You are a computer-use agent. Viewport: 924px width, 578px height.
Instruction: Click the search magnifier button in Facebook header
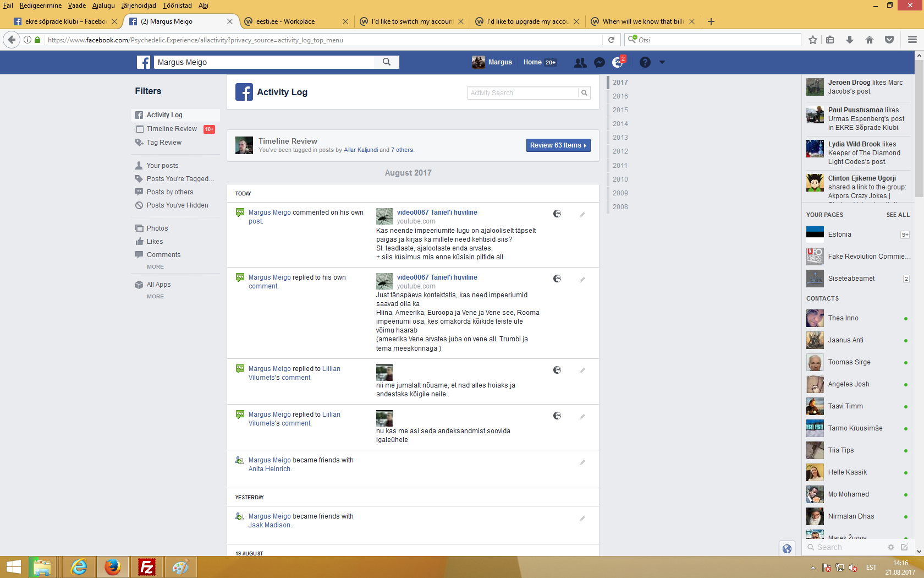[387, 62]
